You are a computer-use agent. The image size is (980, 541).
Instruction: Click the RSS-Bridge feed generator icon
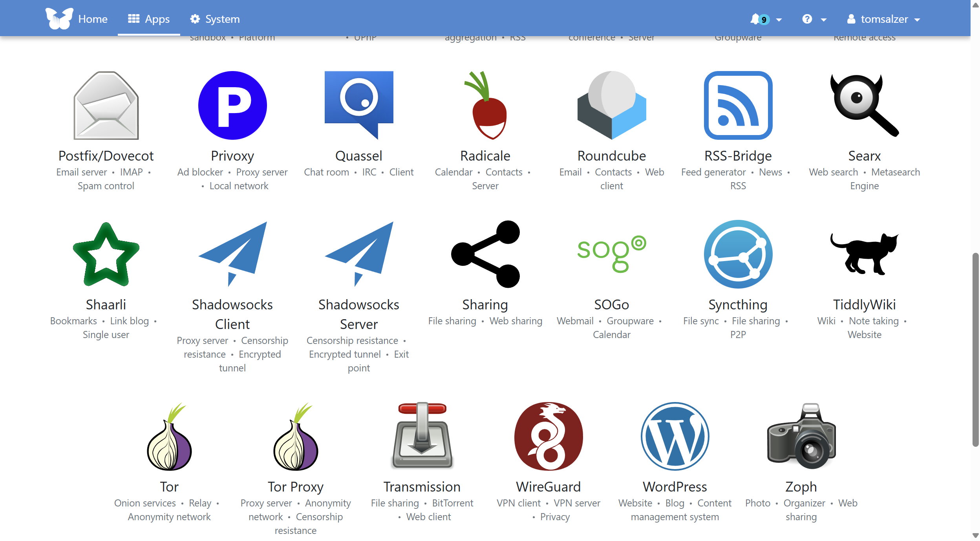click(738, 105)
